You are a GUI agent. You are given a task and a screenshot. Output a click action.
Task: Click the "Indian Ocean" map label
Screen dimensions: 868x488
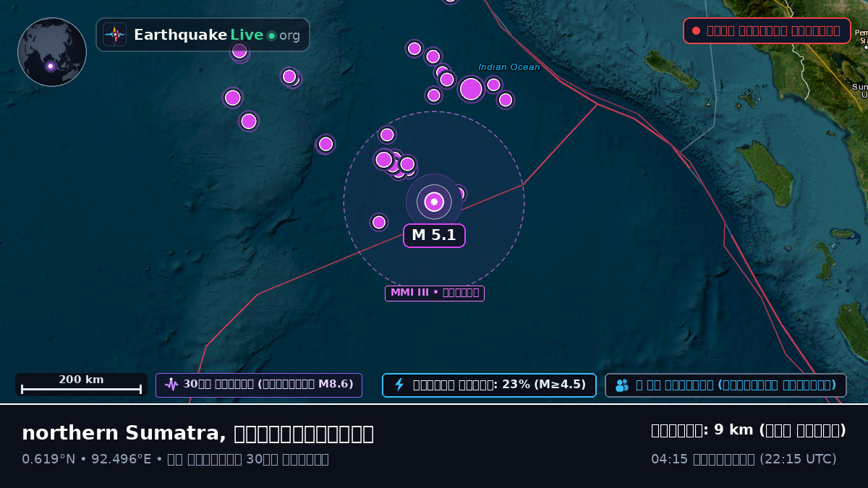click(509, 67)
